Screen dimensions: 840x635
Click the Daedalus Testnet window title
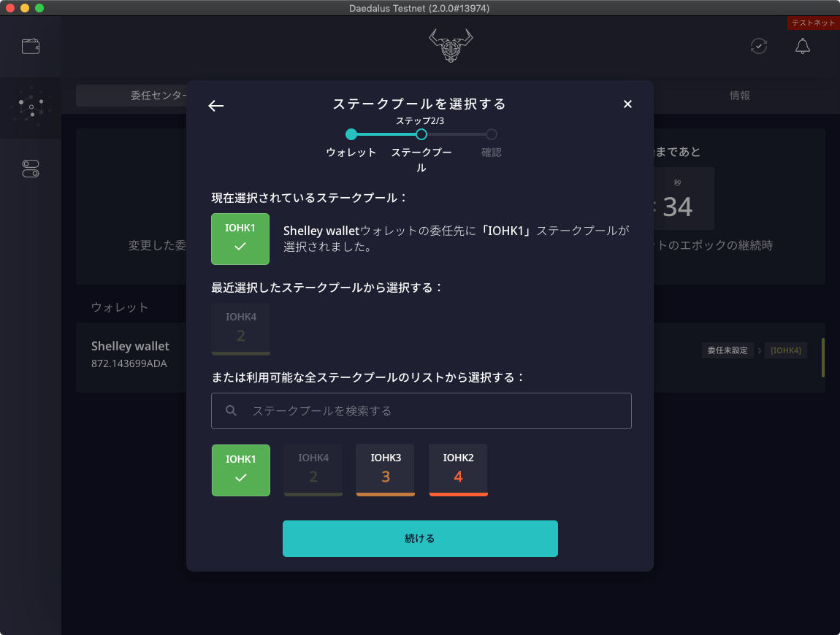419,8
